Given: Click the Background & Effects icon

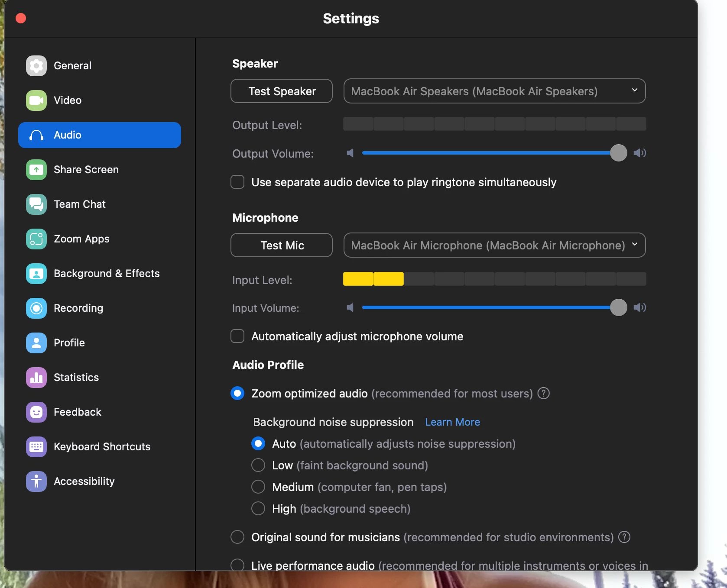Looking at the screenshot, I should pyautogui.click(x=36, y=274).
